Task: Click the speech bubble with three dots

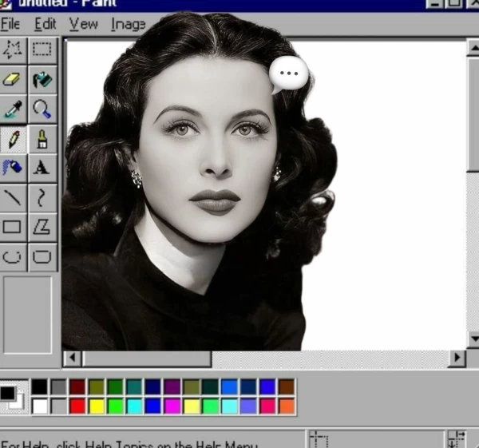Action: point(288,74)
